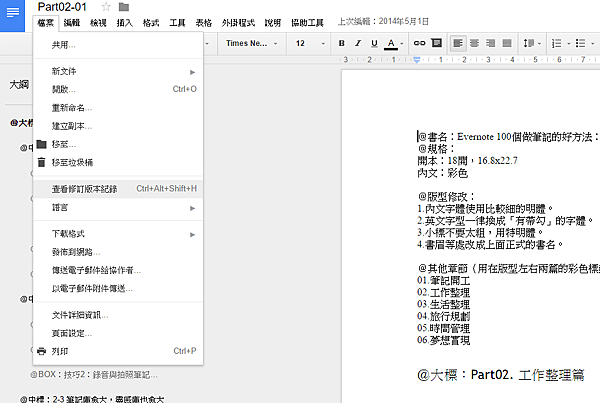Choose 以電子郵件附件傳送 entry
The image size is (600, 403).
click(118, 289)
